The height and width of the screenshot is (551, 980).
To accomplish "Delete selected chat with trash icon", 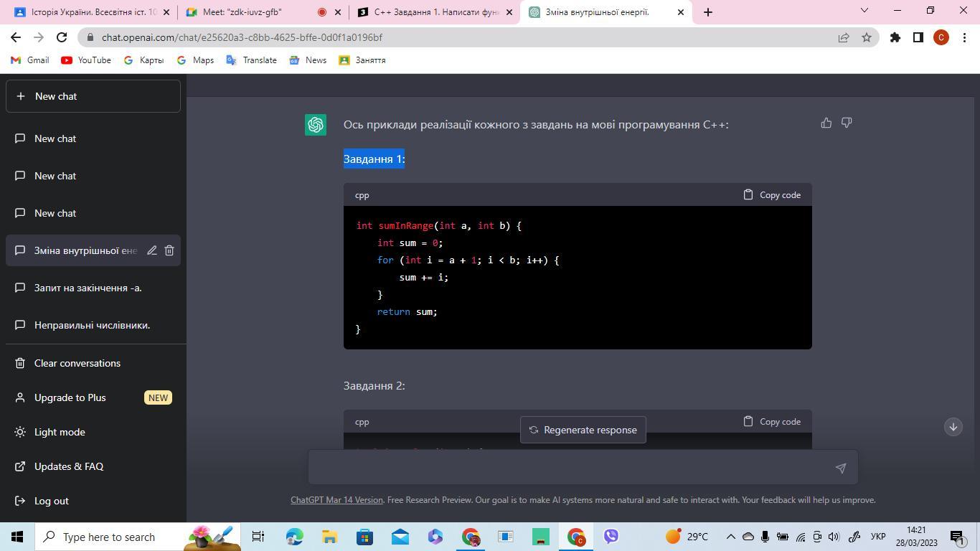I will (169, 250).
